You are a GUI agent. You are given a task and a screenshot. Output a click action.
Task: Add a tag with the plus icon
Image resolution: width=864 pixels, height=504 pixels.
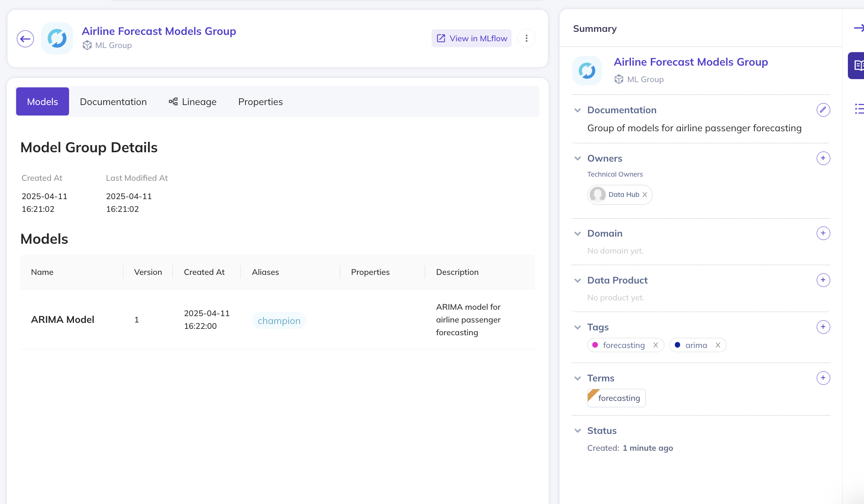(x=823, y=327)
